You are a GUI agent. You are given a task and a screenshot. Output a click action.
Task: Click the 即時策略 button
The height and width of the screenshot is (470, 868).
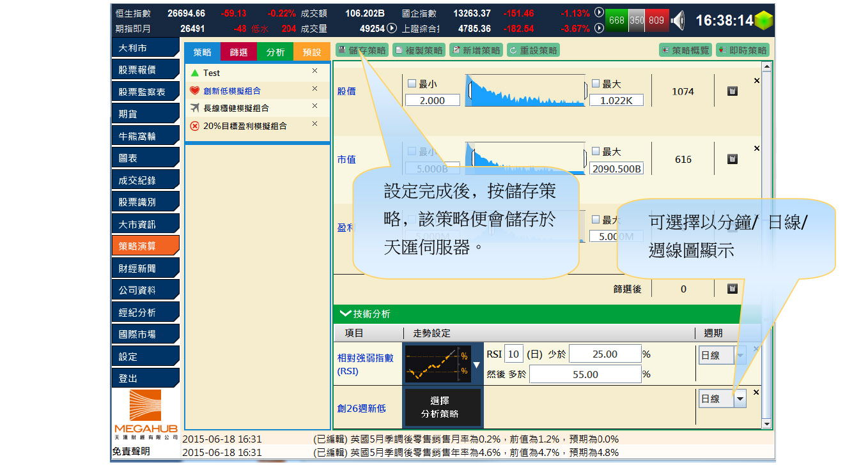(x=743, y=50)
